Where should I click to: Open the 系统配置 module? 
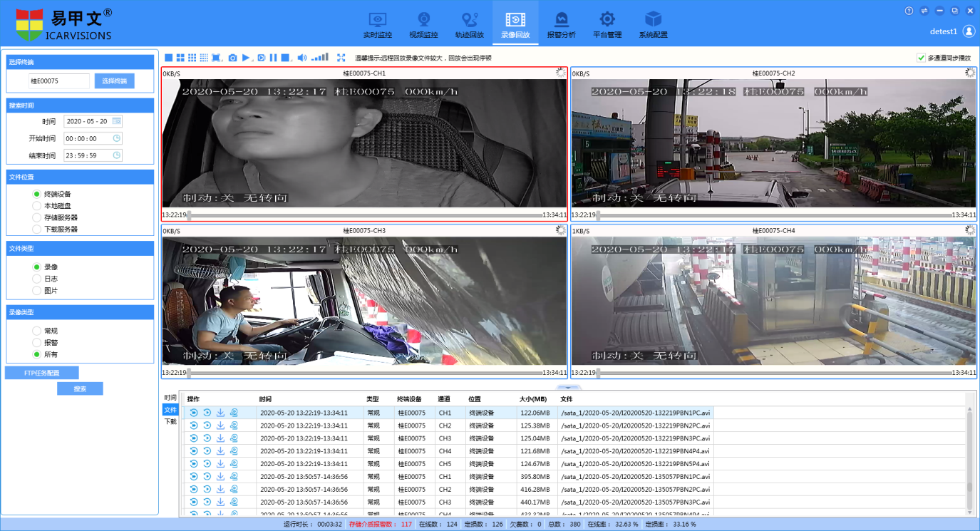tap(653, 25)
